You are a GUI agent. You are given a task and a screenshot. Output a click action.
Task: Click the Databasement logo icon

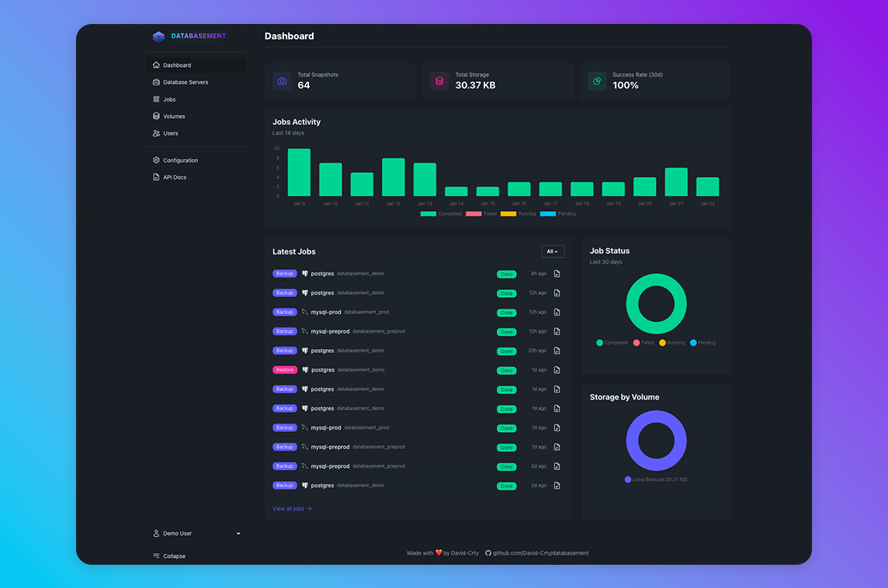click(158, 36)
